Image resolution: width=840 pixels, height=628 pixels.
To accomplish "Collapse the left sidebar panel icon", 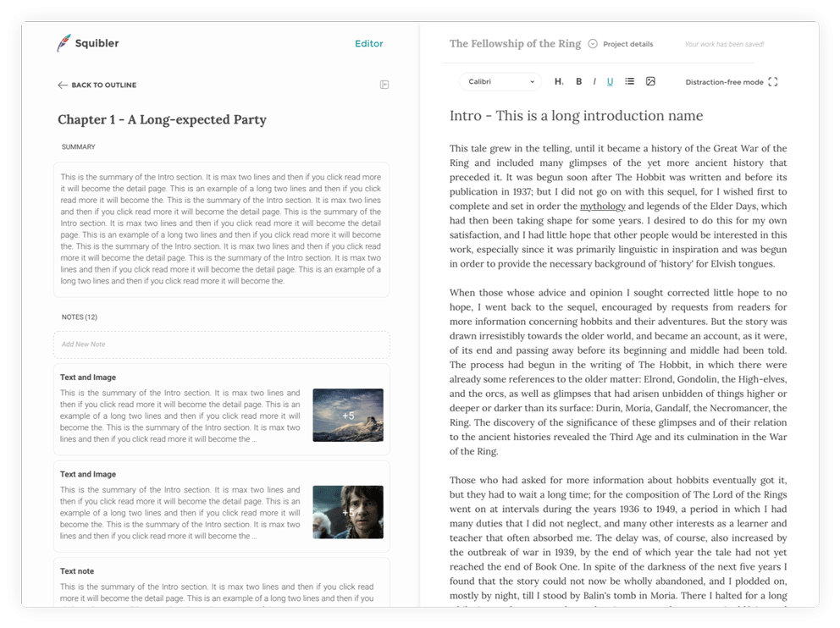I will pos(384,85).
